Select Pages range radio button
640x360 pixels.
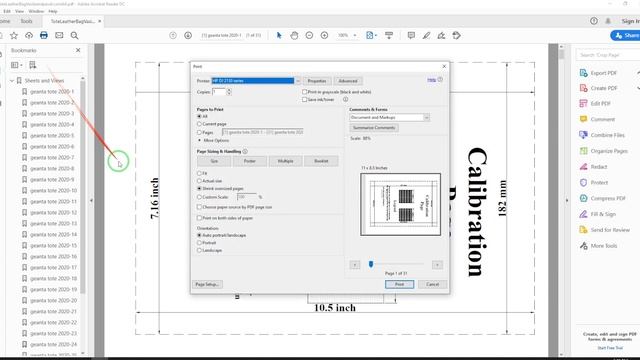pyautogui.click(x=200, y=132)
